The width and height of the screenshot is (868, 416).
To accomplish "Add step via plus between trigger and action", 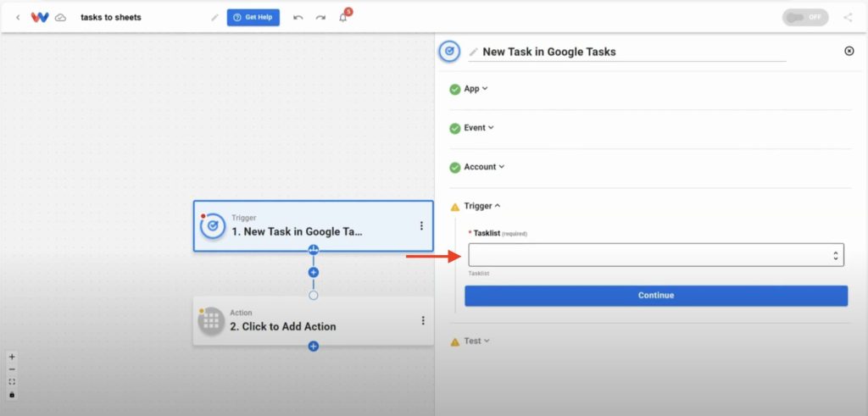I will tap(314, 272).
